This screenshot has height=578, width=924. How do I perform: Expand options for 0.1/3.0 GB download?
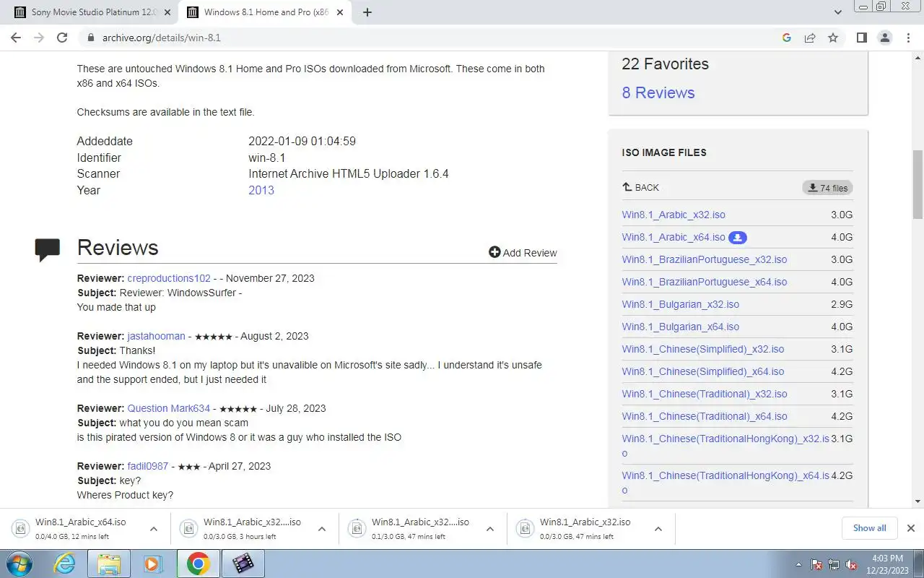(x=490, y=529)
